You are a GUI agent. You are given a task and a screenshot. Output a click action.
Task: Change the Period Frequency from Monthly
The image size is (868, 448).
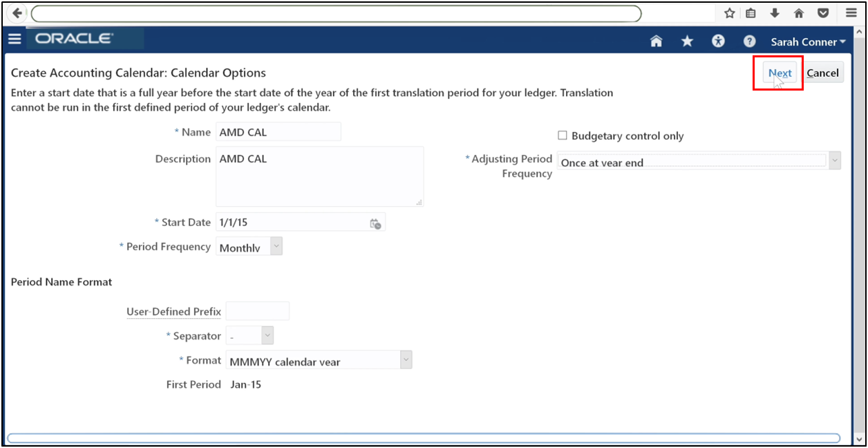276,245
